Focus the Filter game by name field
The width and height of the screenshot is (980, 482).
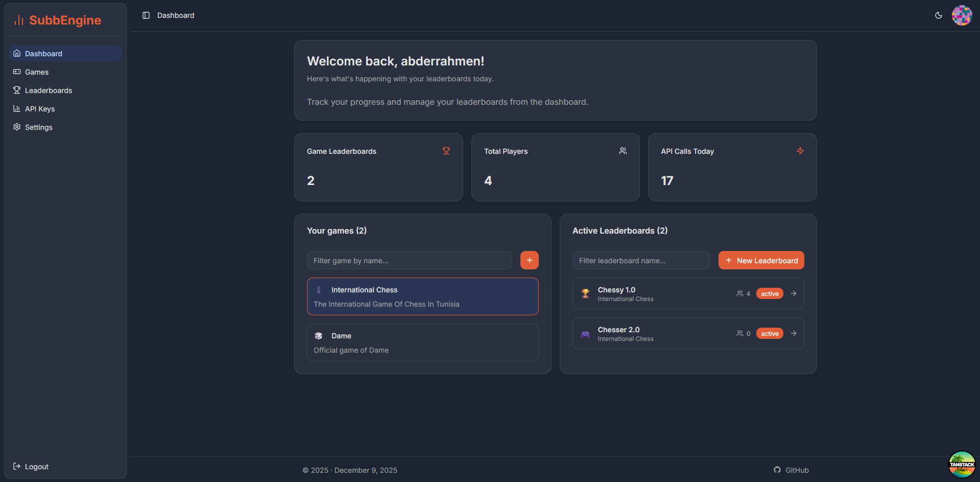tap(409, 260)
